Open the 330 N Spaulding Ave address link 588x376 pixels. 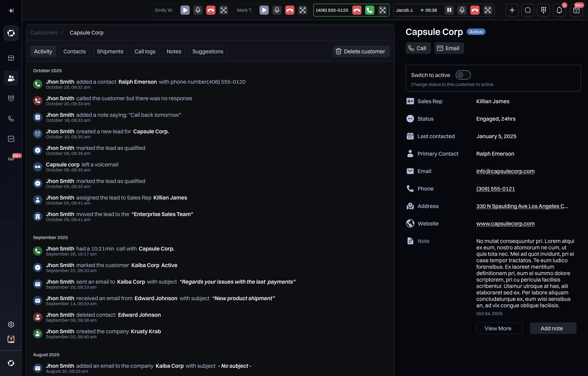522,206
